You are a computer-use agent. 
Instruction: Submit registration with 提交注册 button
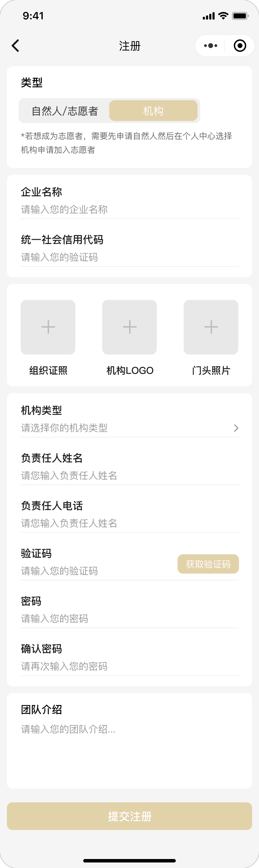(129, 816)
